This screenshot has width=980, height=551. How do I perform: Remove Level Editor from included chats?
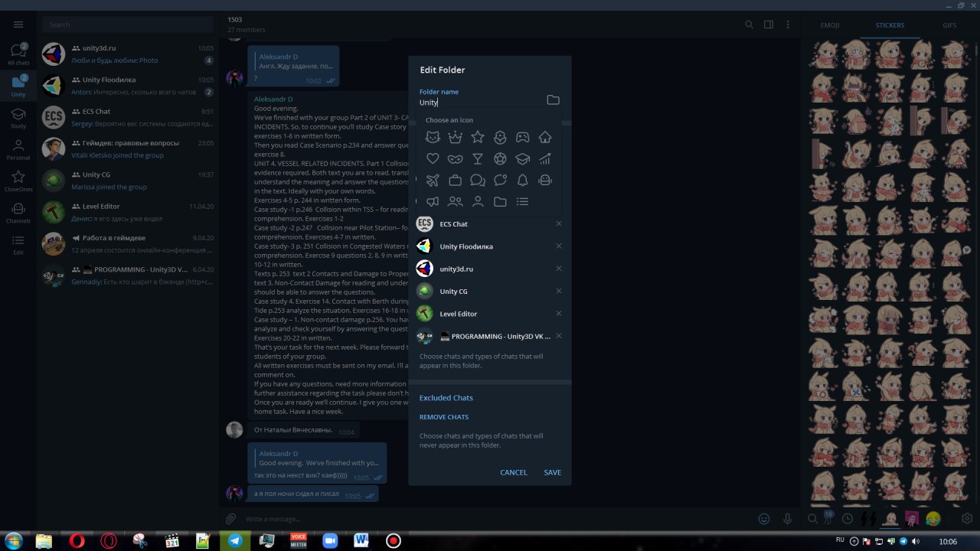coord(559,314)
